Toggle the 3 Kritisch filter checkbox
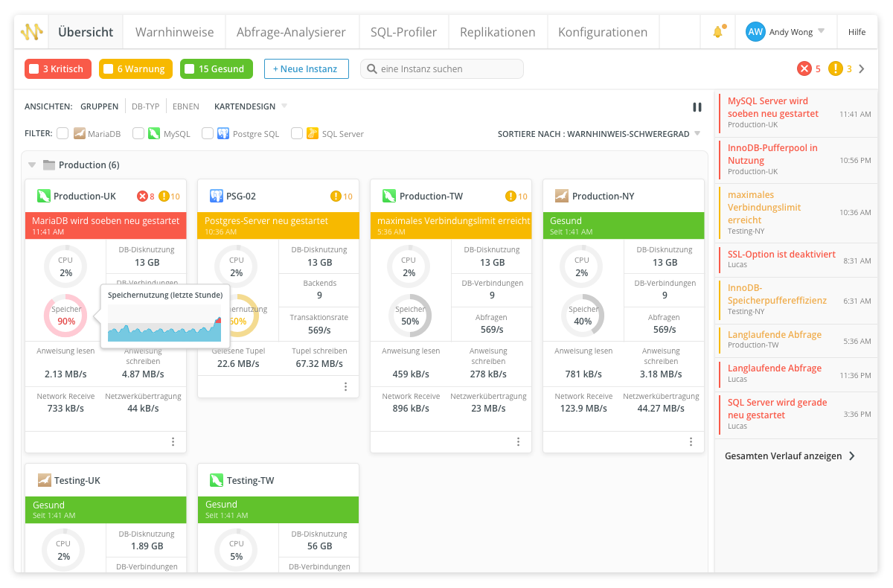893x588 pixels. [33, 68]
